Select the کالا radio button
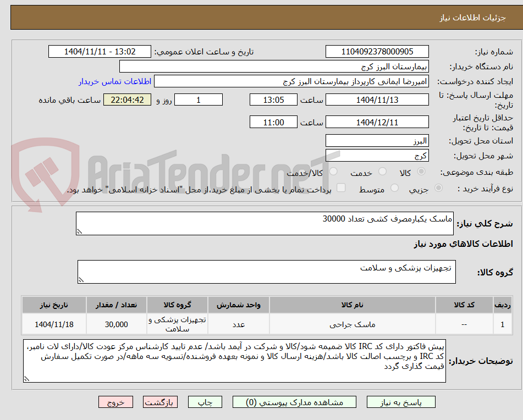The width and height of the screenshot is (523, 420). (421, 172)
